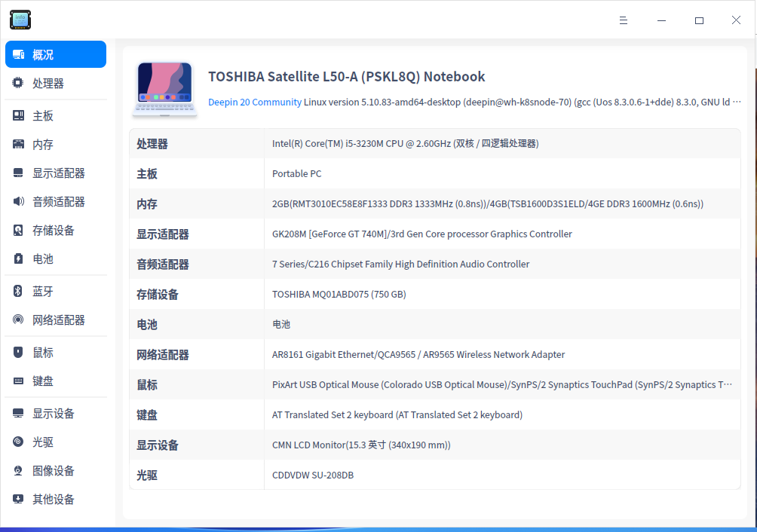Select the 光驱 row label in the table
Image resolution: width=757 pixels, height=532 pixels.
pos(147,475)
